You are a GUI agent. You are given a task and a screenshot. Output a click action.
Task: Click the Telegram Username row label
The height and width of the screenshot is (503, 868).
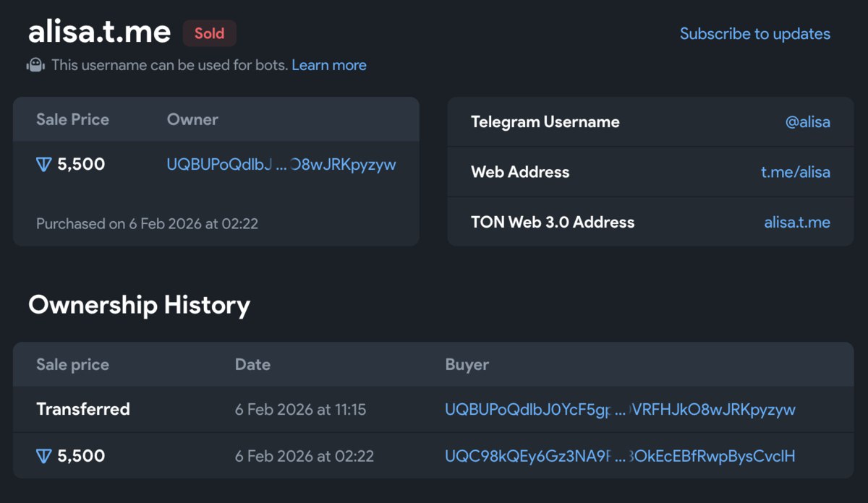pos(544,122)
